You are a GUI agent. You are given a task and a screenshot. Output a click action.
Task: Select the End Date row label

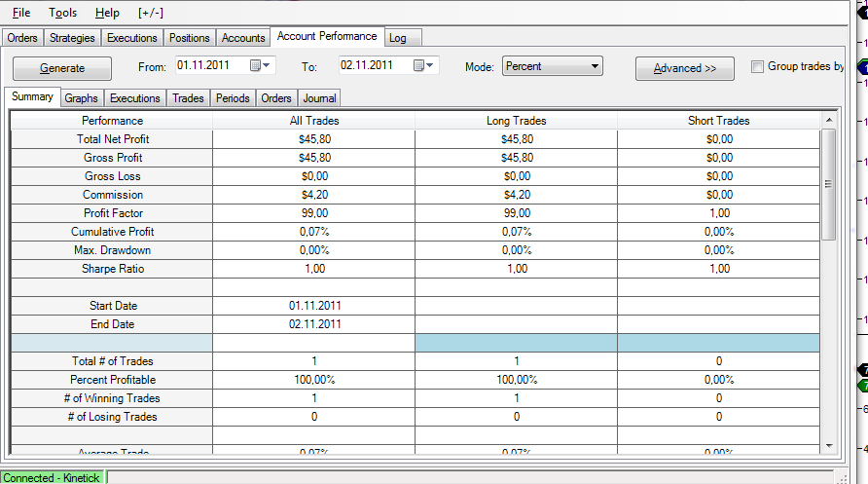click(x=112, y=324)
